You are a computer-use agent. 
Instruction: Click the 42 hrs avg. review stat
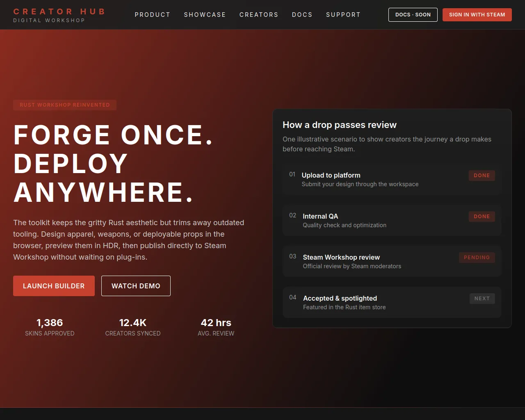(216, 327)
